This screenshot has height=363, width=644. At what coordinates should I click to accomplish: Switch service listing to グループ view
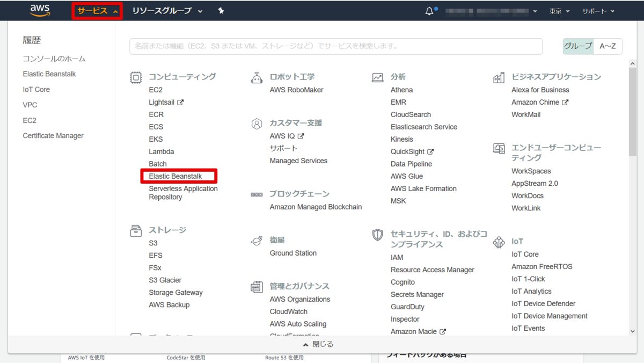click(x=577, y=46)
